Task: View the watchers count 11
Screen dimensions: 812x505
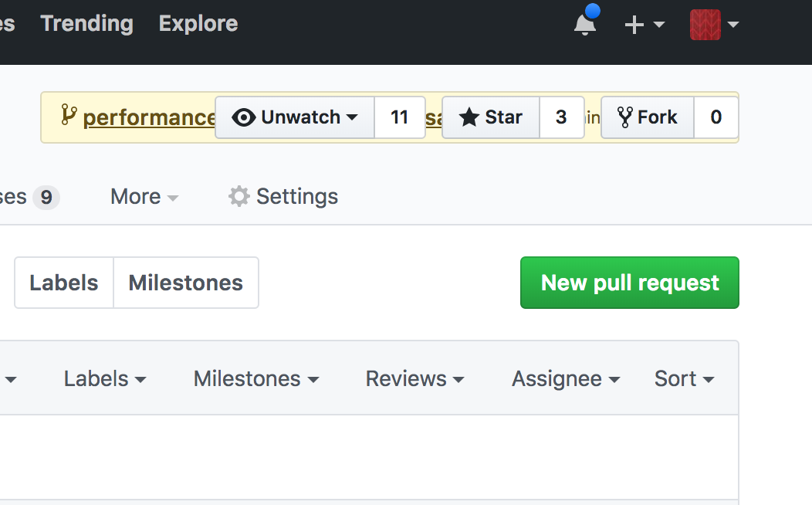Action: [400, 117]
